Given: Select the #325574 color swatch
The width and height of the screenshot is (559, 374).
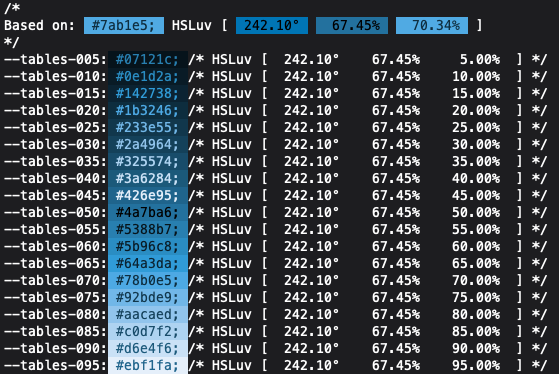Looking at the screenshot, I should [148, 162].
